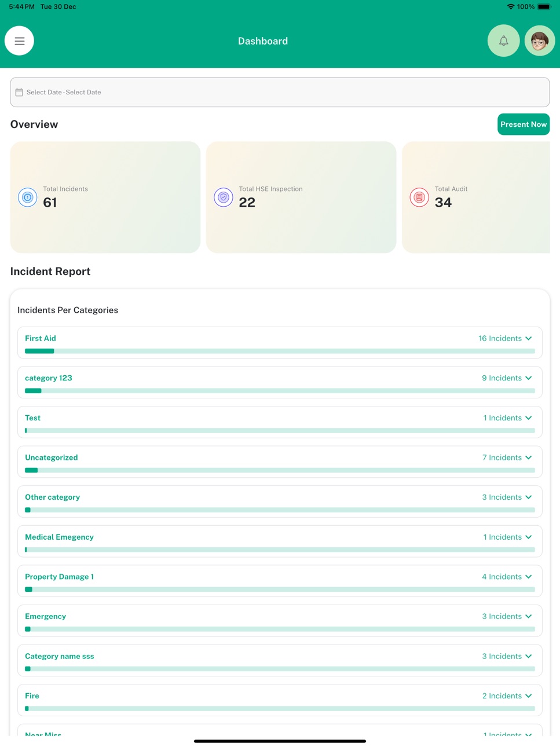Screen dimensions: 560x747
Task: Expand the Uncategorized incidents chevron
Action: point(529,457)
